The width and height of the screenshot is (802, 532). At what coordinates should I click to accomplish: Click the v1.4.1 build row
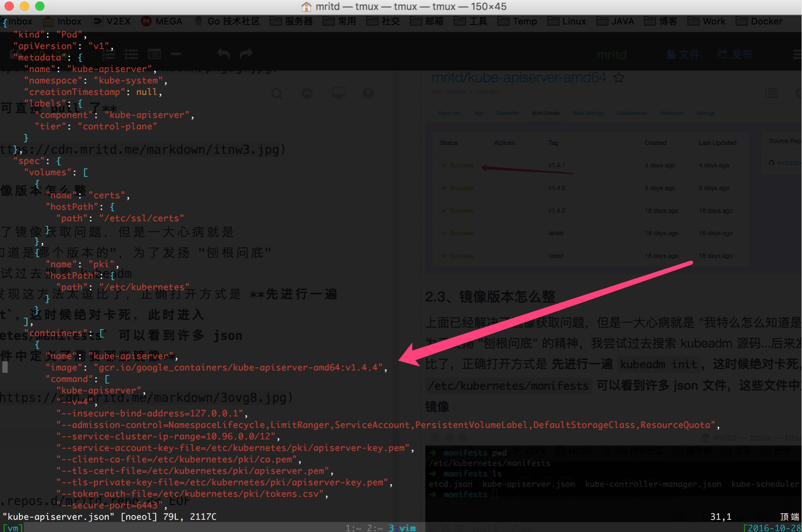(x=556, y=165)
